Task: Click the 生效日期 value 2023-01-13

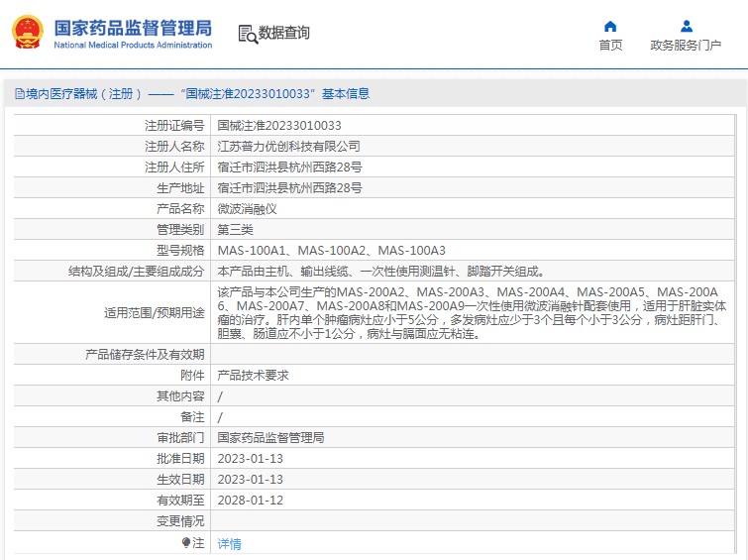Action: (251, 479)
